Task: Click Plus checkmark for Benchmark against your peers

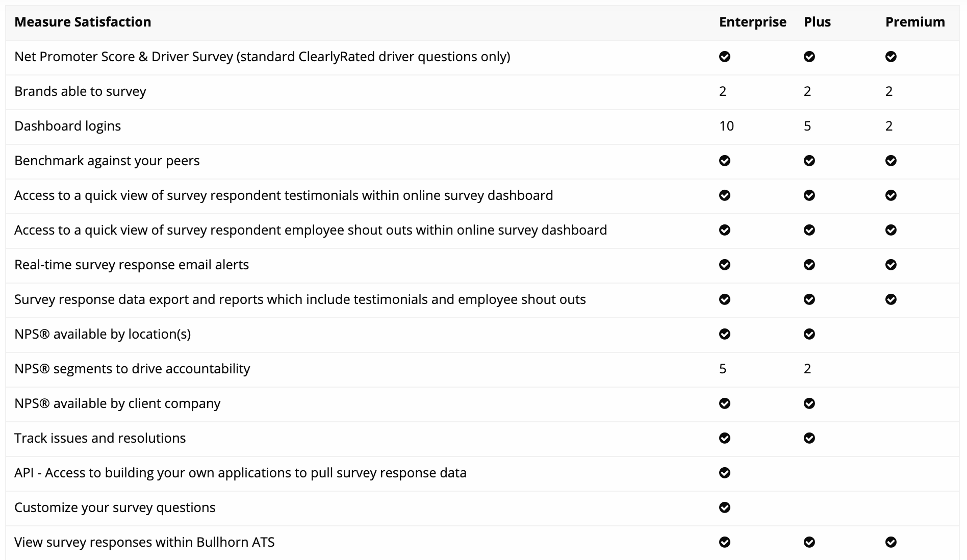Action: click(809, 161)
